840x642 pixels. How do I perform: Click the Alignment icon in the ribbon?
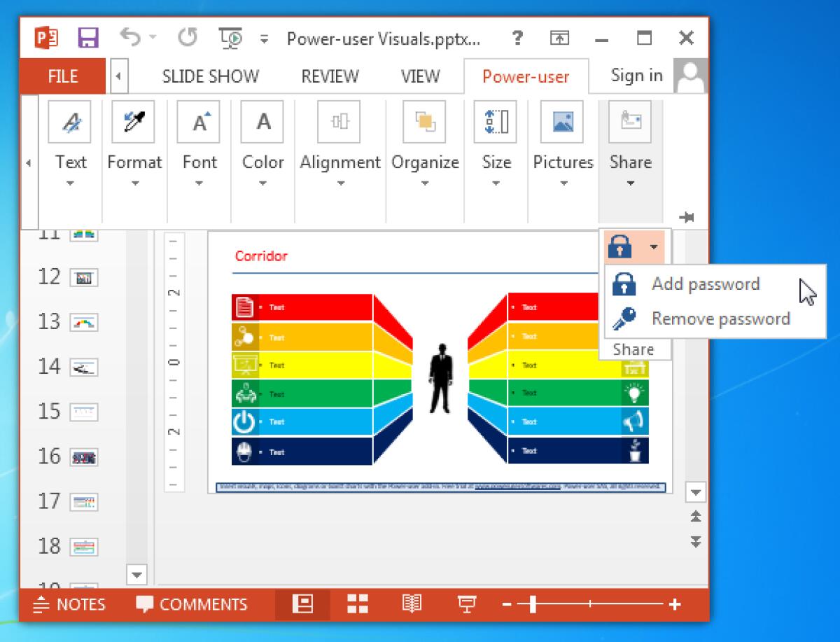pos(340,122)
